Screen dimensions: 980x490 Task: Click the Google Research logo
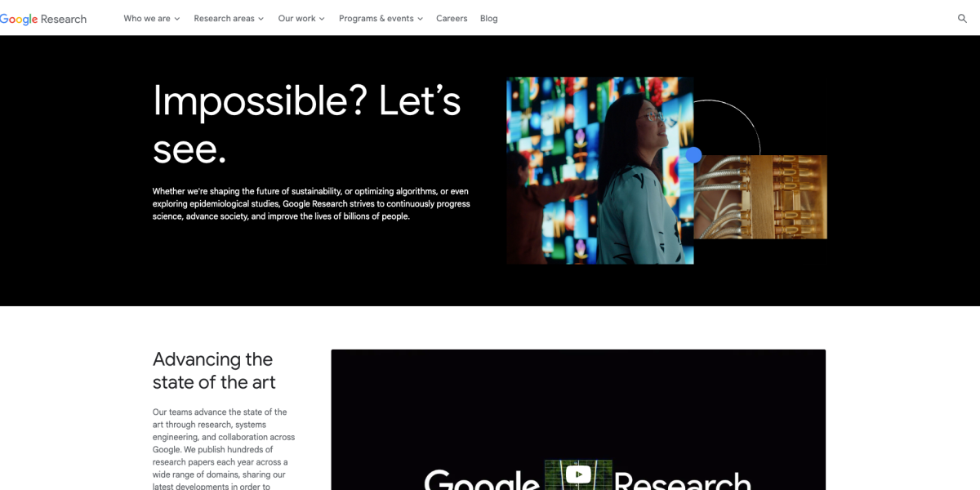click(x=43, y=19)
